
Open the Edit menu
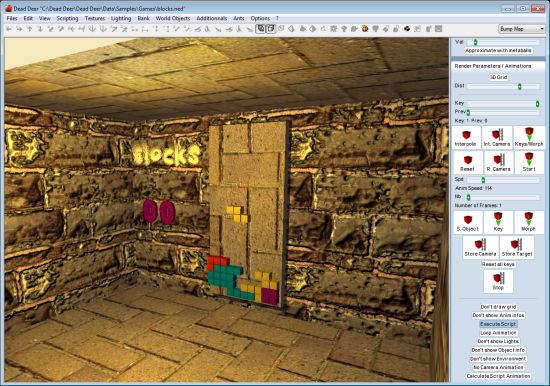[28, 18]
